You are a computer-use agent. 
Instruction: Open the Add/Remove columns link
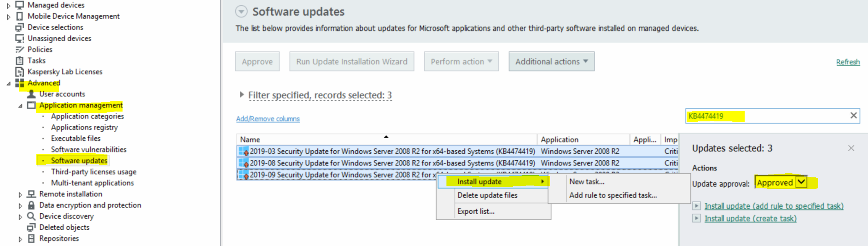(x=268, y=119)
